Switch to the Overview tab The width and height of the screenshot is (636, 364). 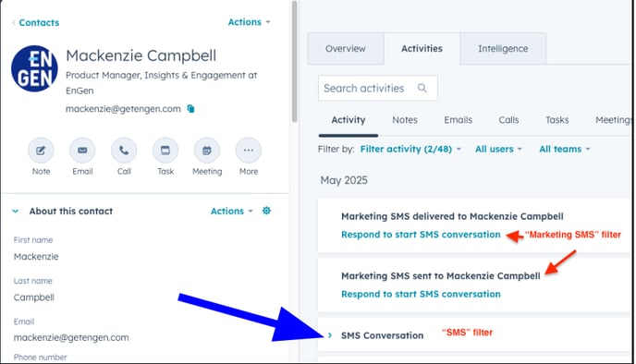(346, 49)
